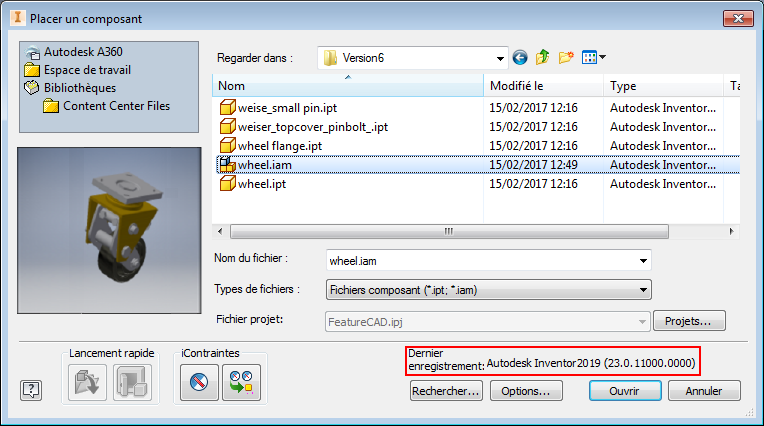Select Espace de travail location
Image resolution: width=764 pixels, height=426 pixels.
tap(86, 70)
